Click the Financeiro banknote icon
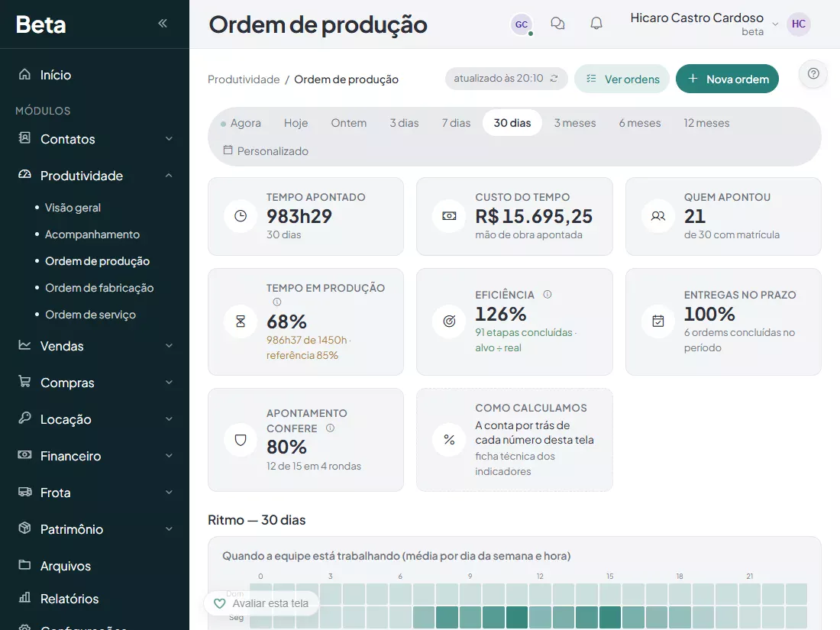 [x=24, y=455]
